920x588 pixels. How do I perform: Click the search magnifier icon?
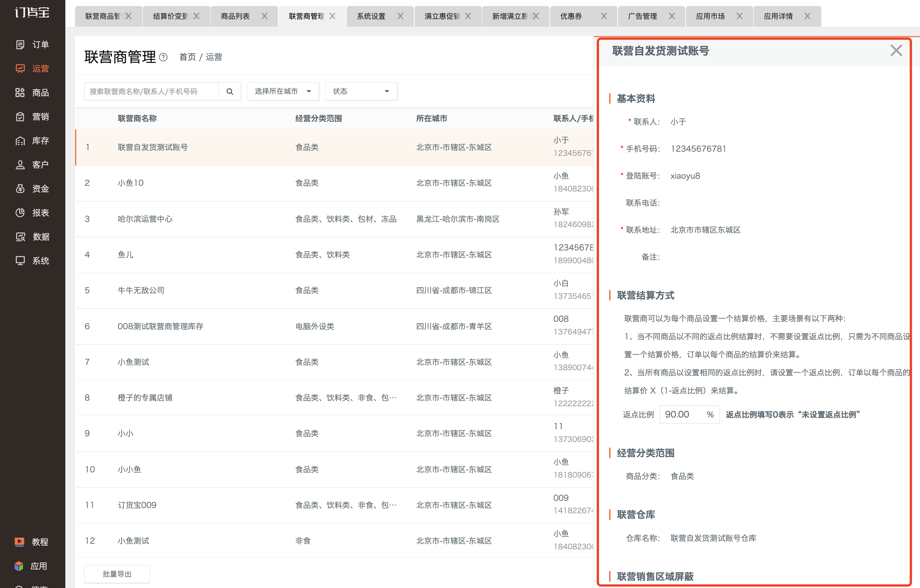coord(229,91)
